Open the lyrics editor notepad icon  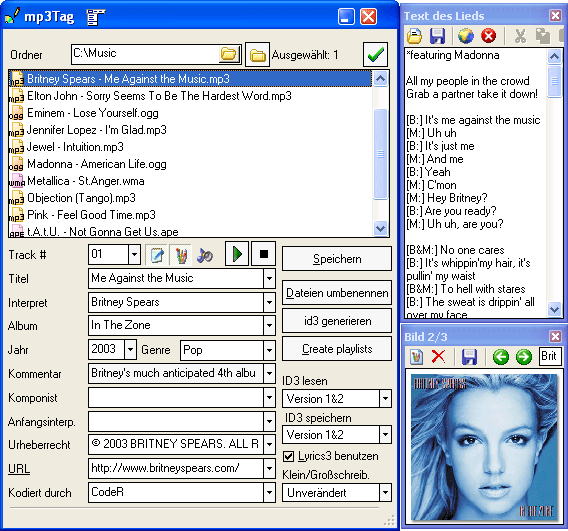pyautogui.click(x=156, y=254)
